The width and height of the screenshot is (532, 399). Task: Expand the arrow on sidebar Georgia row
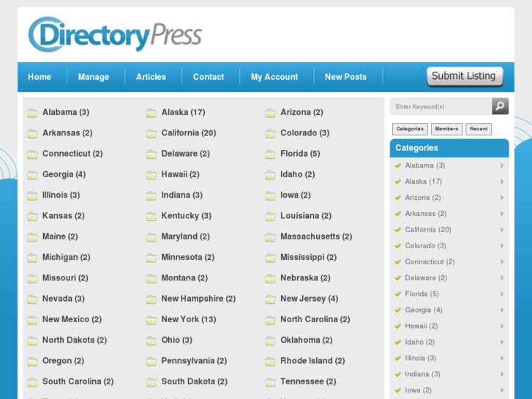pyautogui.click(x=502, y=310)
